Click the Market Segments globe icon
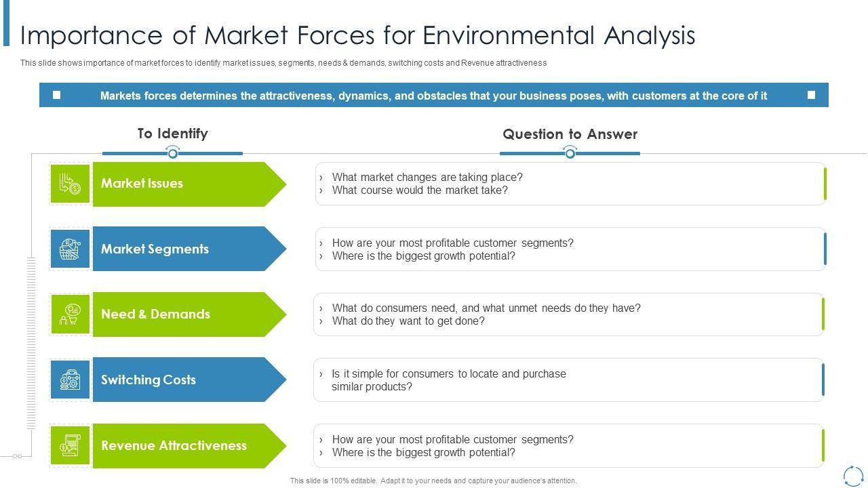 click(x=70, y=249)
